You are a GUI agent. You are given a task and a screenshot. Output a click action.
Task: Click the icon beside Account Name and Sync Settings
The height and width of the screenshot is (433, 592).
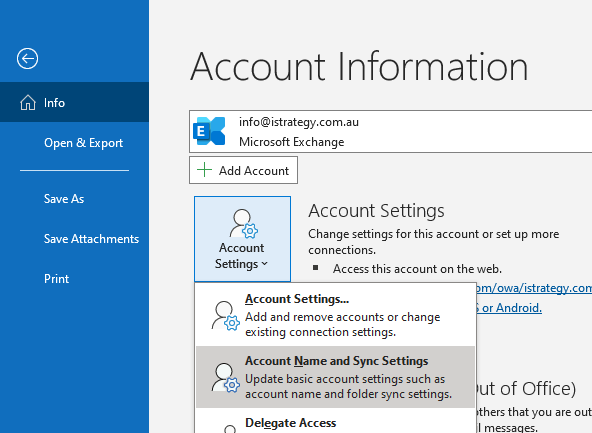pyautogui.click(x=225, y=377)
